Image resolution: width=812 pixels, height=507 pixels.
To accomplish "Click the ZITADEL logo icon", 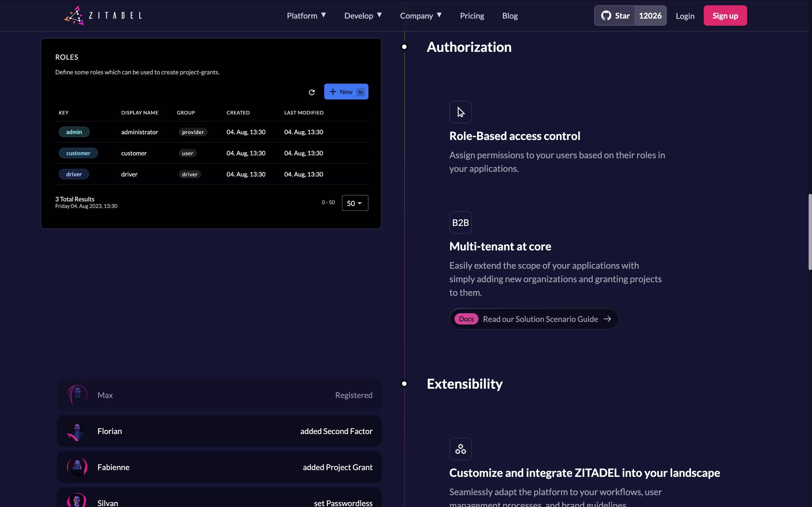I will coord(74,15).
